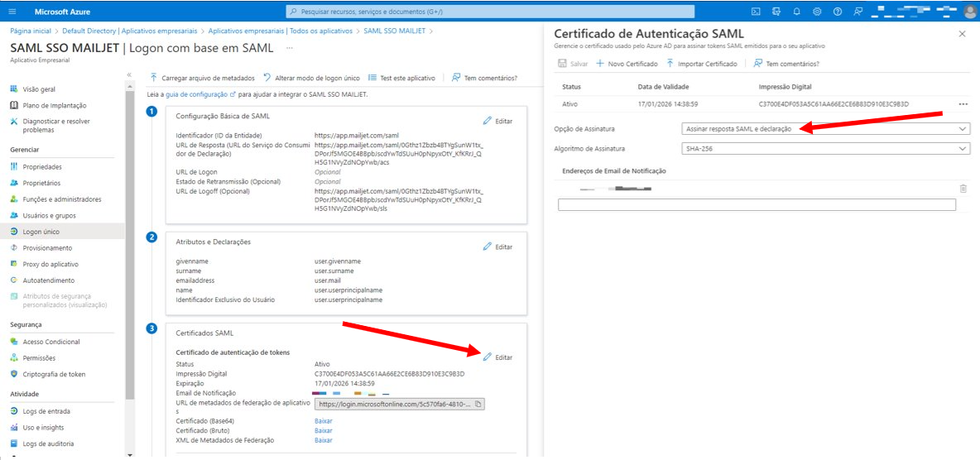This screenshot has width=980, height=460.
Task: Expand the Algoritmo de Assinatura dropdown
Action: pyautogui.click(x=825, y=149)
